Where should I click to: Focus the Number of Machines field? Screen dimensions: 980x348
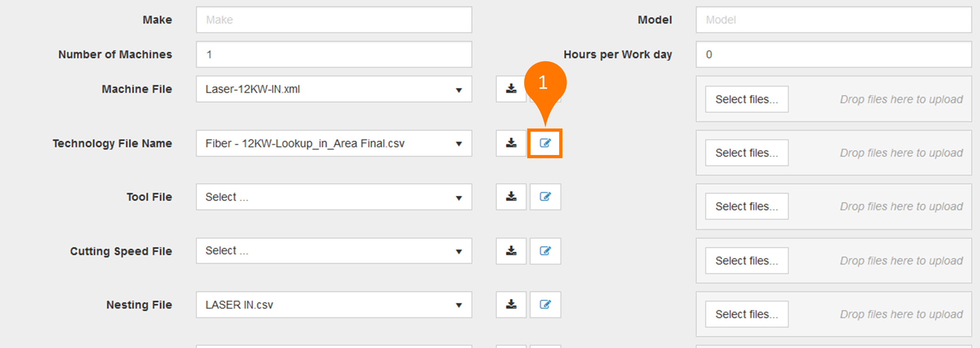334,54
